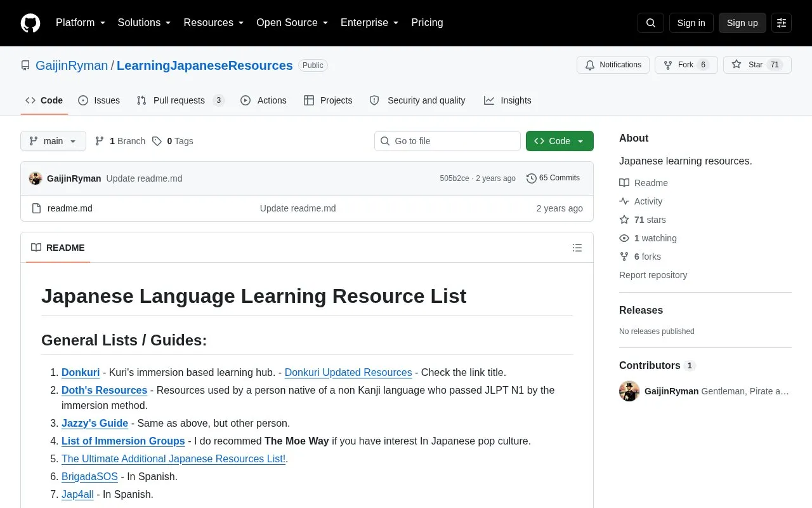Open the 65 Commits history

click(553, 178)
